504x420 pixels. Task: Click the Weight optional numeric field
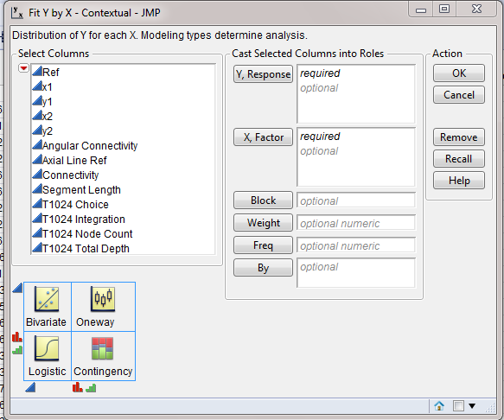pos(356,223)
